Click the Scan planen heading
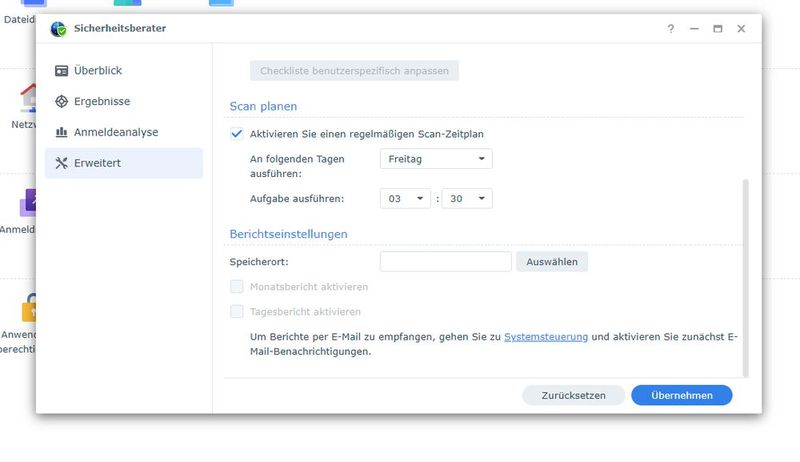The image size is (800, 462). pyautogui.click(x=263, y=106)
